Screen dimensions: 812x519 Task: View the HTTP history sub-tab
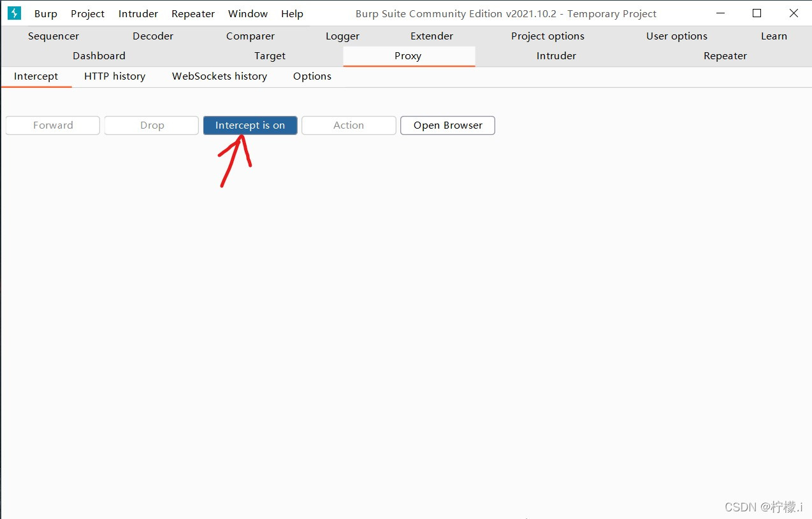pyautogui.click(x=115, y=76)
